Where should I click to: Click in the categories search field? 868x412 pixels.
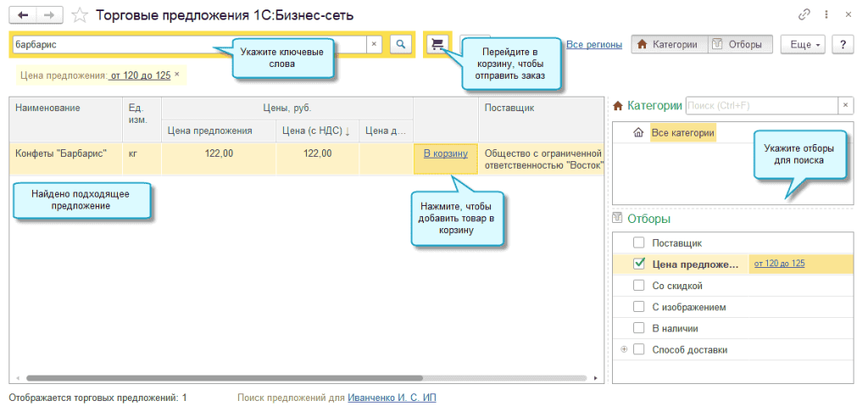[762, 105]
